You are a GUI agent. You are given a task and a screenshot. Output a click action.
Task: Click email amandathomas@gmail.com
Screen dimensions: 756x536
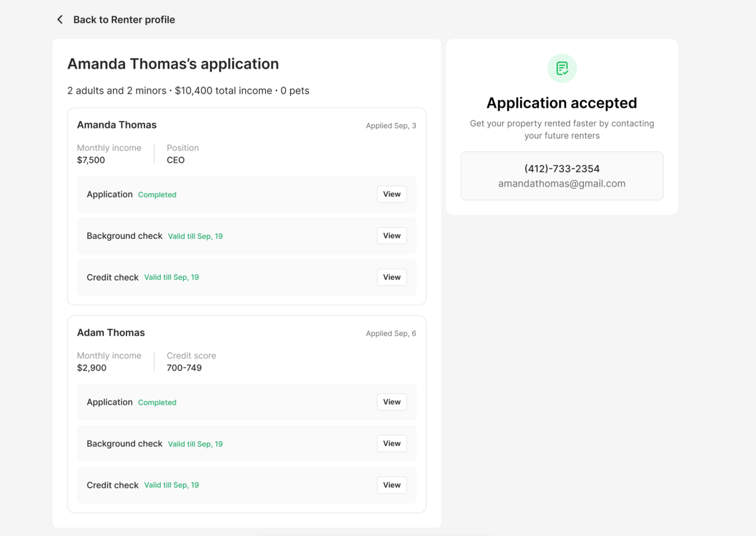[562, 184]
